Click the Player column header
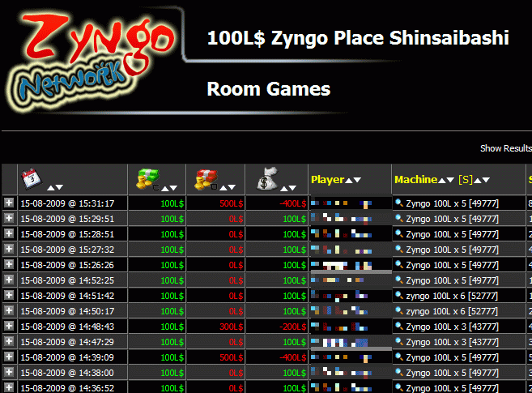532x393 pixels. pos(327,180)
